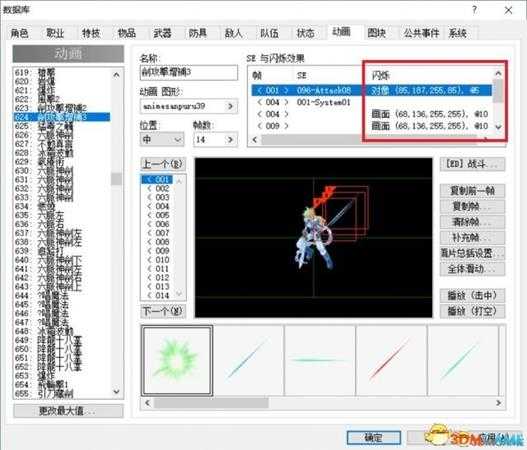Select frame 008 in the frame list

tap(158, 242)
